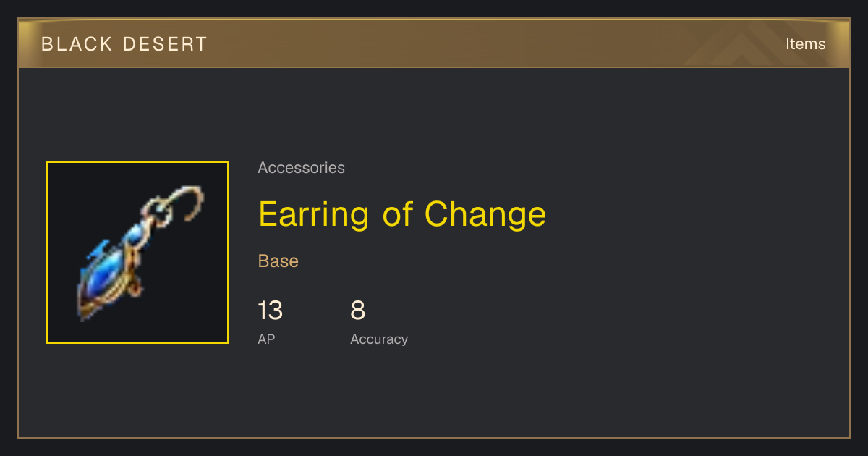Click the BLACK DESERT title
Image resolution: width=868 pixels, height=456 pixels.
pos(124,44)
